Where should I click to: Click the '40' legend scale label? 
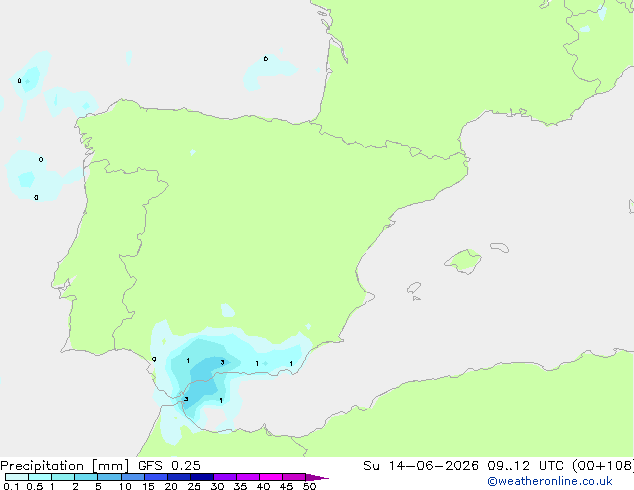tap(263, 486)
